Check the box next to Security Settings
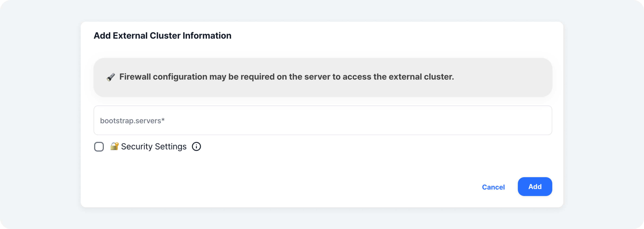The height and width of the screenshot is (229, 644). tap(99, 146)
